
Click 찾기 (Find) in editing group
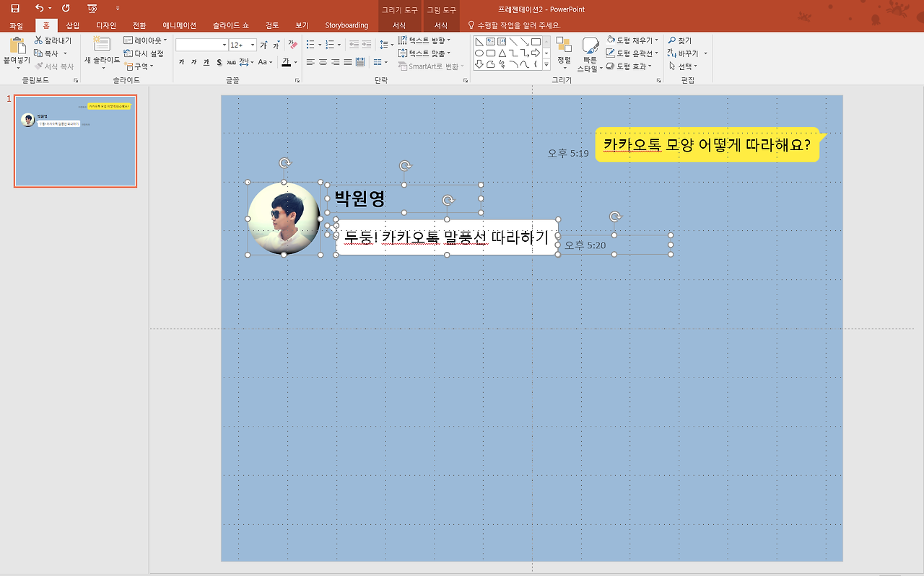click(680, 41)
